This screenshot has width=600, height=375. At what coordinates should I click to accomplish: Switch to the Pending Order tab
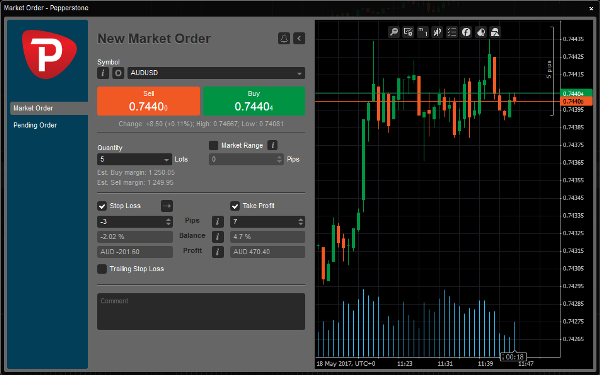pos(35,125)
